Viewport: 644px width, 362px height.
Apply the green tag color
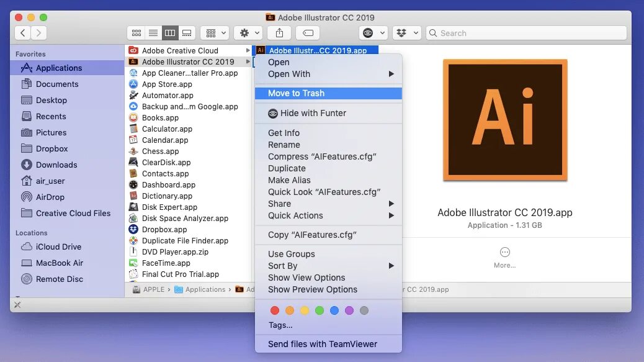pos(319,310)
